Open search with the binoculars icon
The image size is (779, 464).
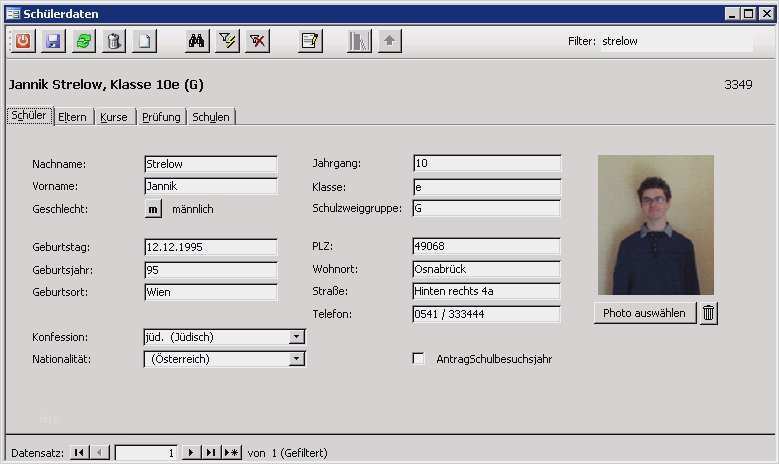pos(196,41)
